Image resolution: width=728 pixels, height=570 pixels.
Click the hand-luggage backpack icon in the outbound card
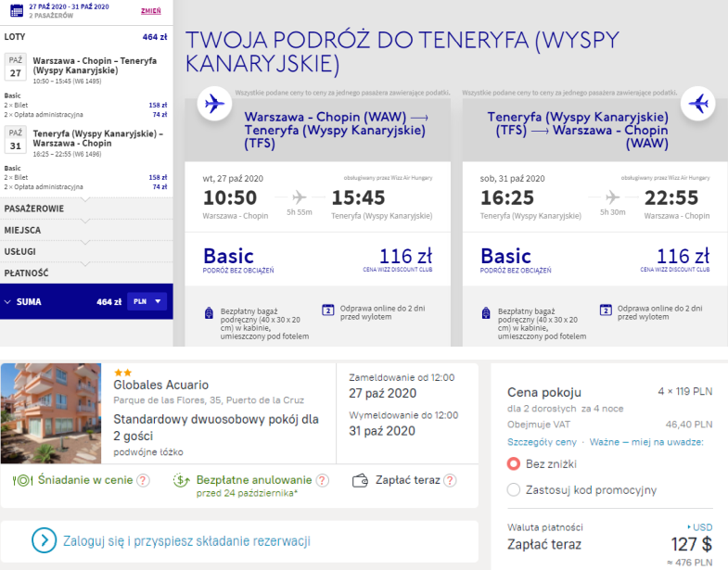(x=209, y=313)
